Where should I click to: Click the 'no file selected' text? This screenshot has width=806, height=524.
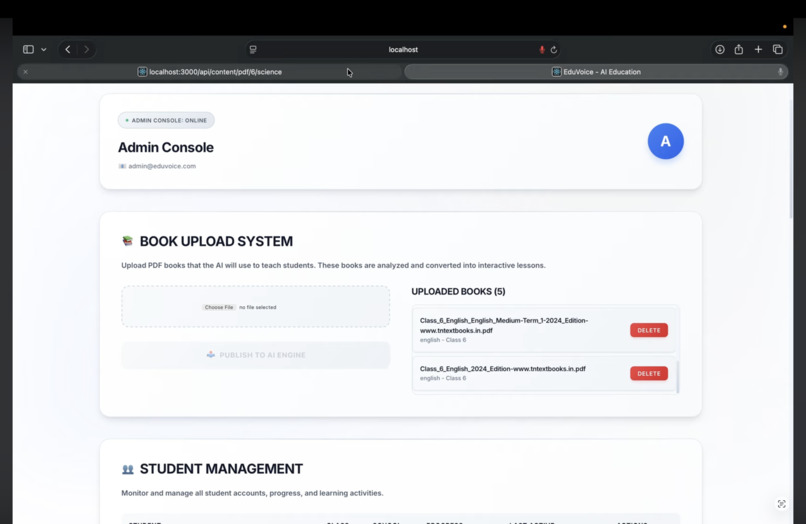tap(258, 307)
